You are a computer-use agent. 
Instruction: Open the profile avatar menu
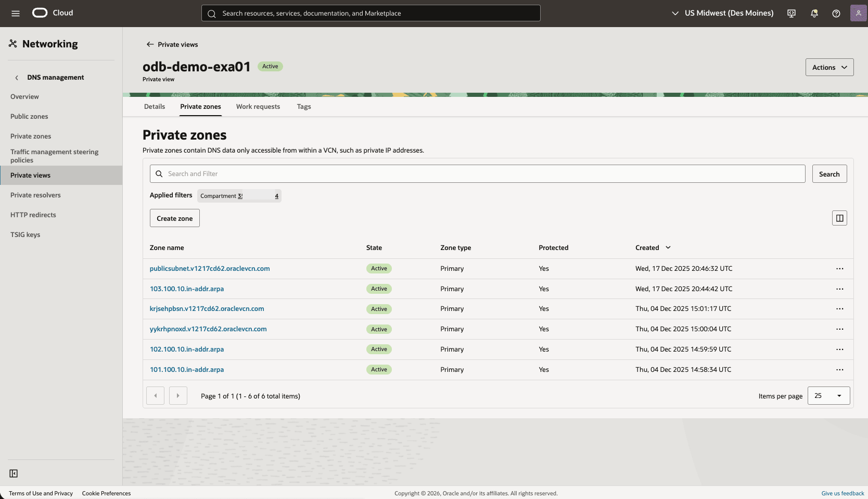pyautogui.click(x=858, y=13)
